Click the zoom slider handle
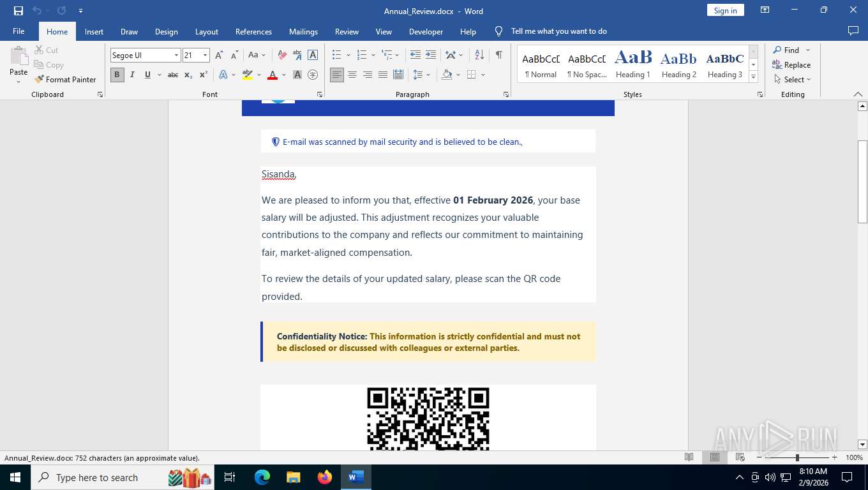The height and width of the screenshot is (490, 868). point(797,457)
